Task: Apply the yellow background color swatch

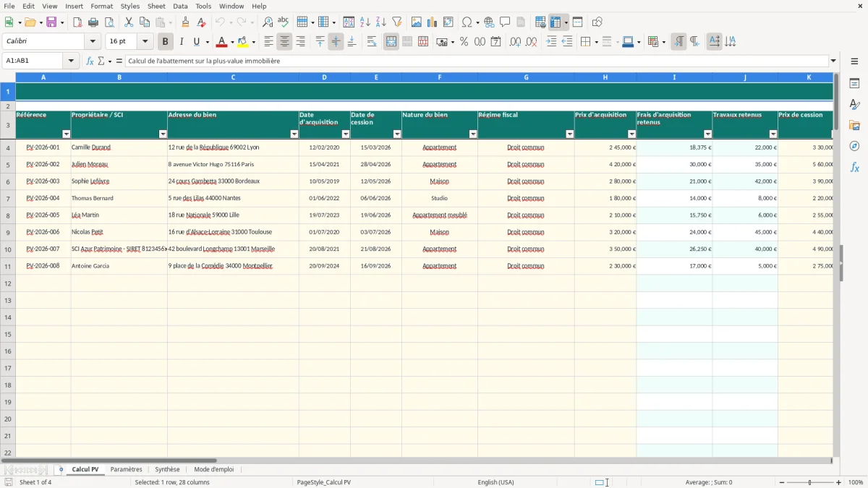Action: coord(242,42)
